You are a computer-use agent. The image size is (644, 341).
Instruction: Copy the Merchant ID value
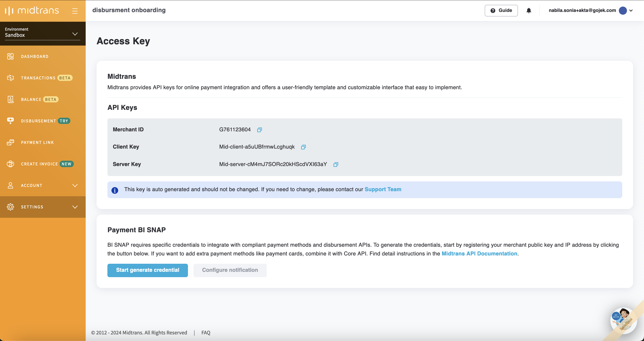click(x=260, y=130)
